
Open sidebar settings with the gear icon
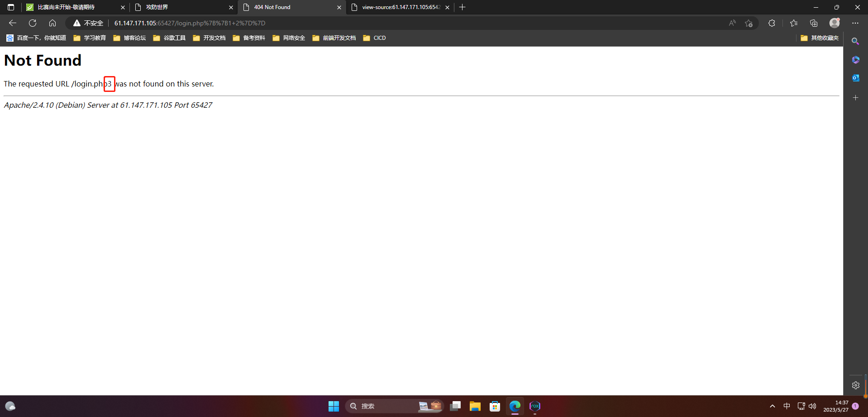857,385
